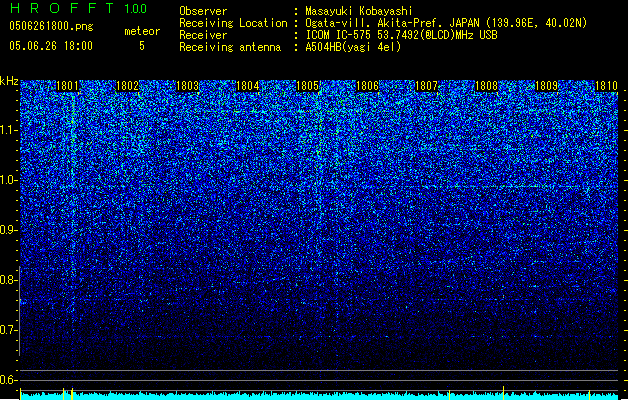This screenshot has width=629, height=400.
Task: Click the 'Receiver' field label
Action: [x=203, y=35]
